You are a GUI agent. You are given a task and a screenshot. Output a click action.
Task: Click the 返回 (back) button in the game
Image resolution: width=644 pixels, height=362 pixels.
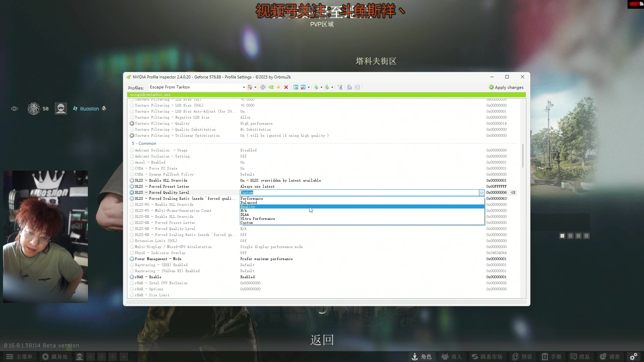point(322,340)
